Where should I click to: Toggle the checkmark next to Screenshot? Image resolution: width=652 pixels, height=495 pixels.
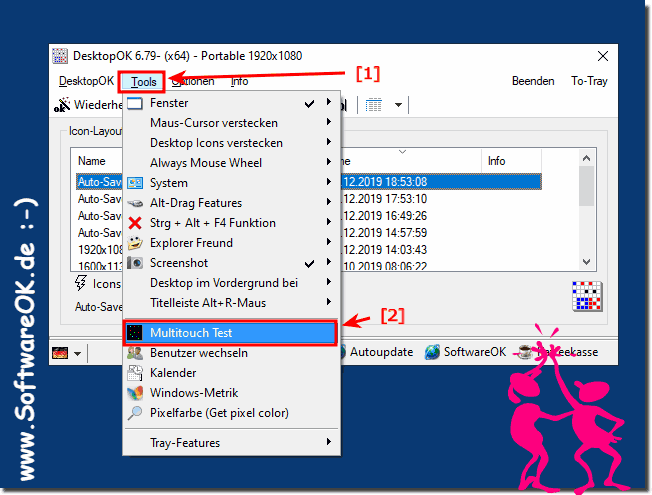[x=309, y=263]
